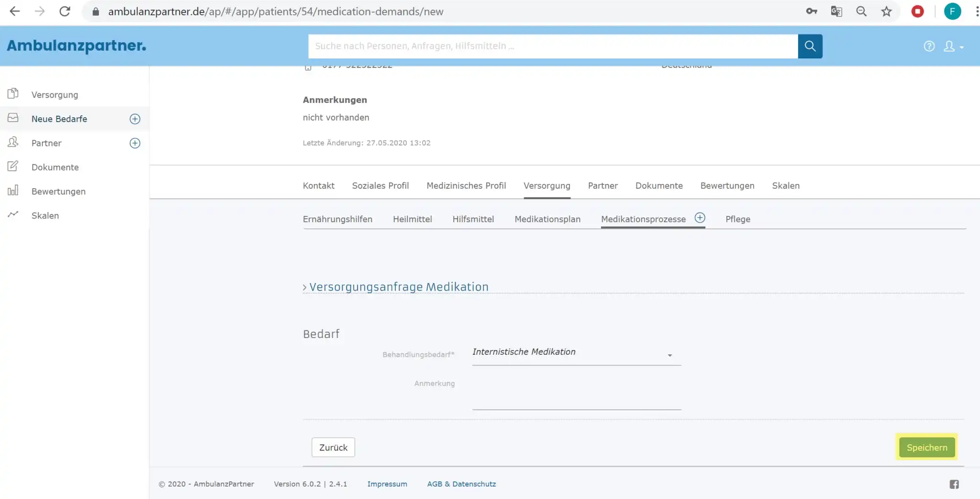Viewport: 980px width, 499px height.
Task: Open the Heilmittel sub-tab
Action: click(412, 219)
